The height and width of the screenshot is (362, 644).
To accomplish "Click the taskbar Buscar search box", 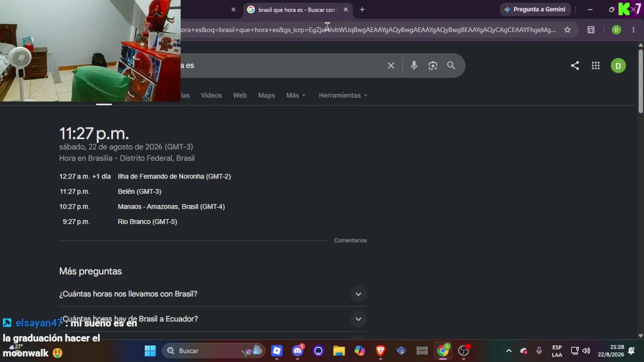I will click(214, 351).
